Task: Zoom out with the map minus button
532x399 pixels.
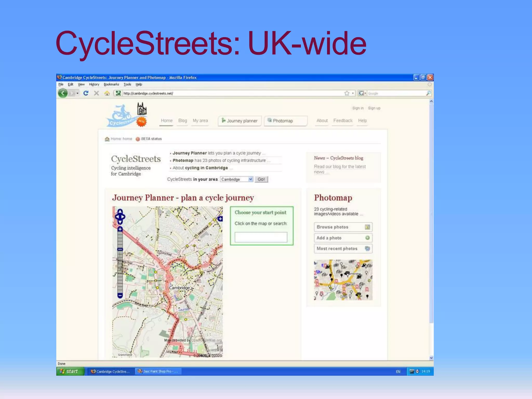Action: (120, 295)
